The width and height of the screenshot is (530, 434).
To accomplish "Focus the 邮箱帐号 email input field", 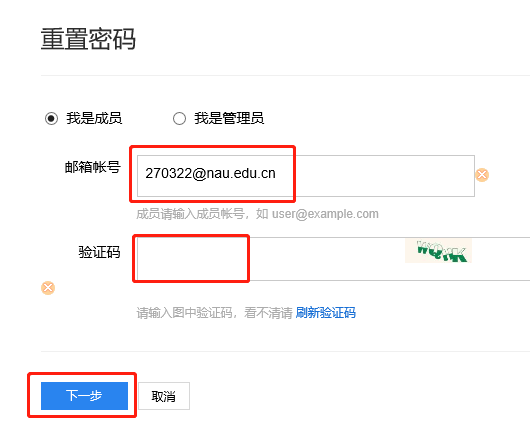I will click(306, 176).
